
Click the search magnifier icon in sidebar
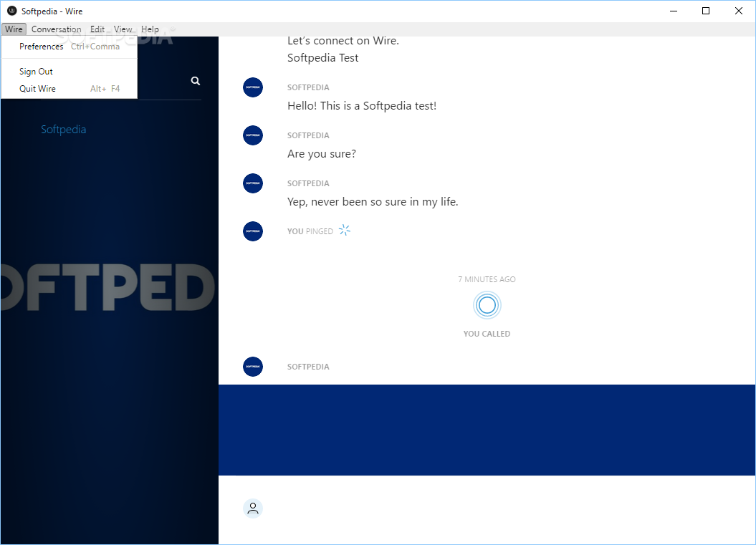click(x=195, y=81)
